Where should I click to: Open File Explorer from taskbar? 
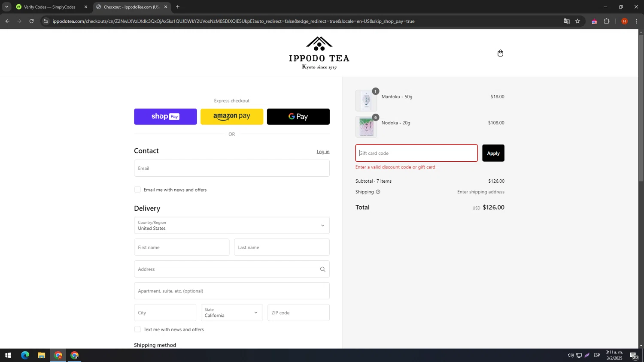(41, 355)
